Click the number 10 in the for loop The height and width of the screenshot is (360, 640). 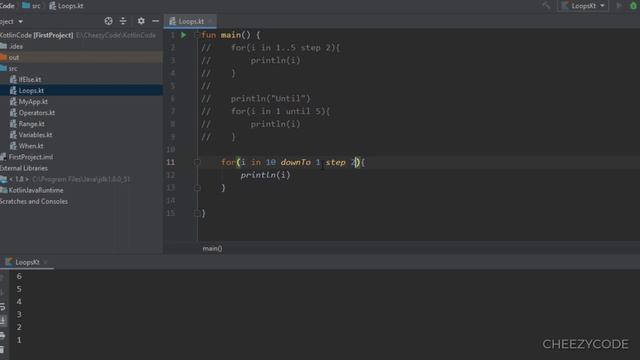click(x=271, y=162)
